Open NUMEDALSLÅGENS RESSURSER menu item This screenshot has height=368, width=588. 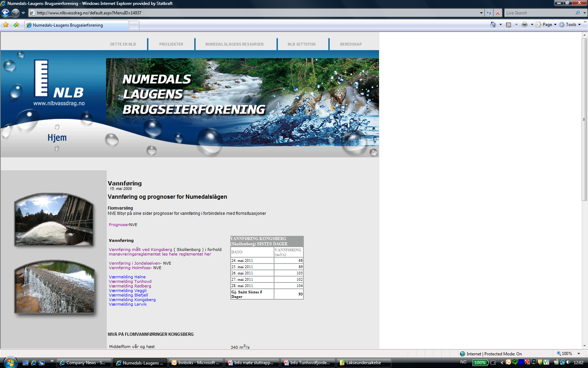(234, 44)
